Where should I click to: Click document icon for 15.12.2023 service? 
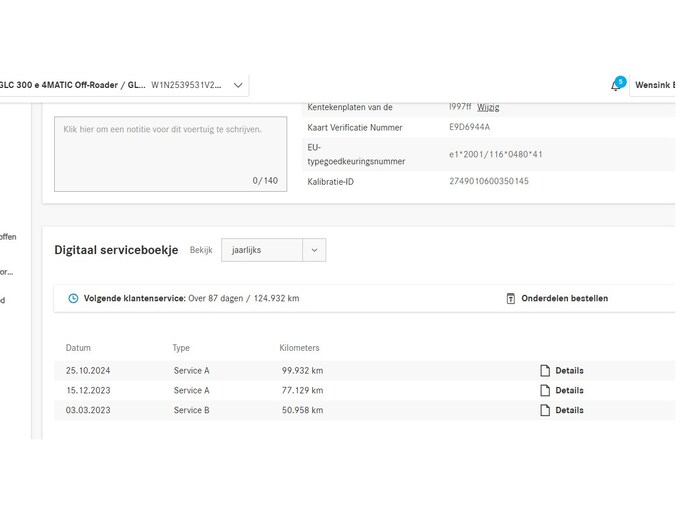[x=545, y=390]
